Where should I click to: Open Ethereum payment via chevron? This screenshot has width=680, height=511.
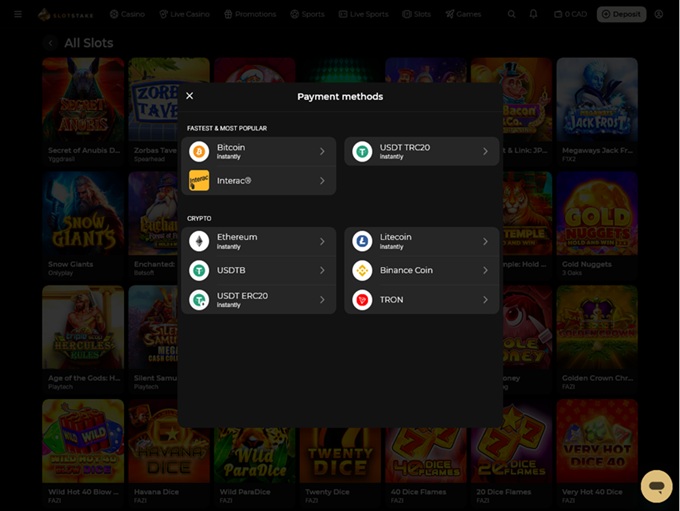coord(322,241)
